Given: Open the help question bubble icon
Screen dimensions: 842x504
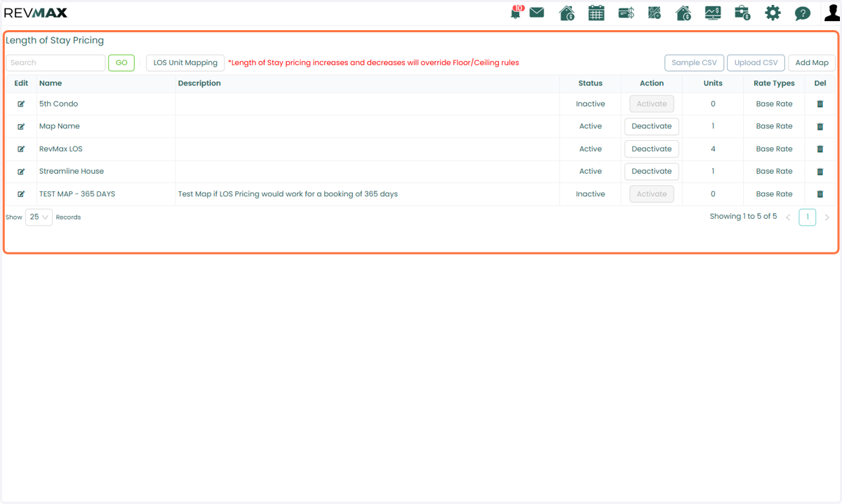Looking at the screenshot, I should 802,13.
